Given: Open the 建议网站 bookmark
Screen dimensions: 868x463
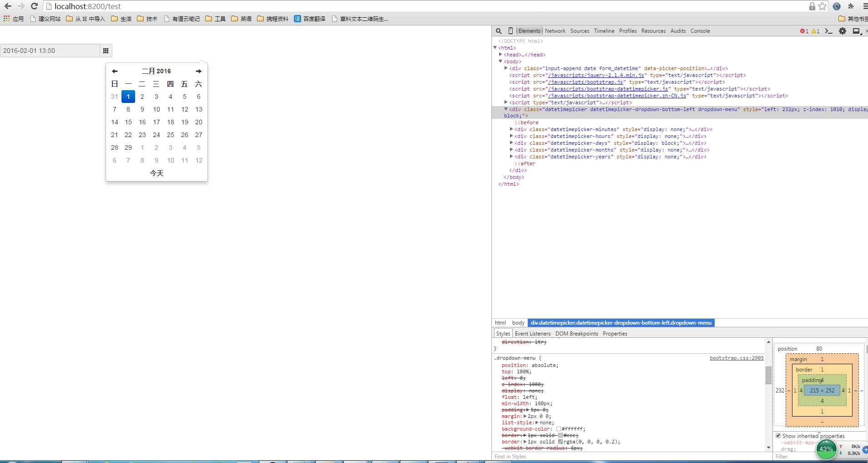Looking at the screenshot, I should click(45, 19).
